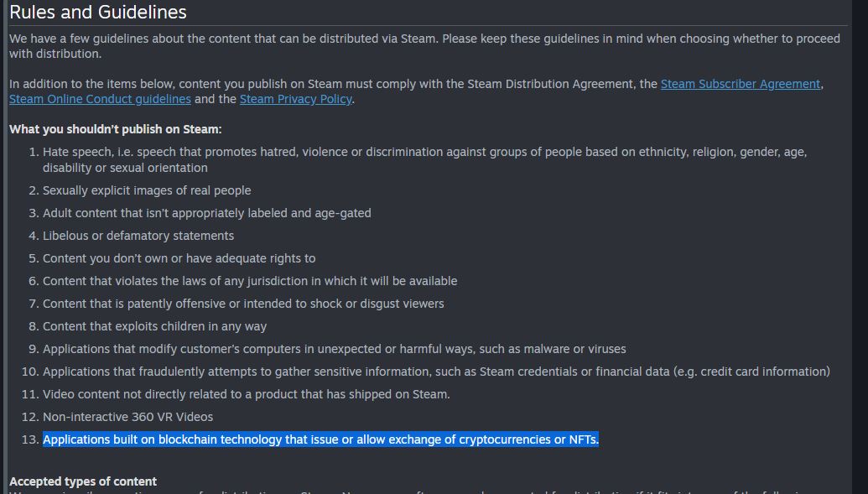Click the adult content age-gated rule
This screenshot has height=494, width=868.
point(207,213)
